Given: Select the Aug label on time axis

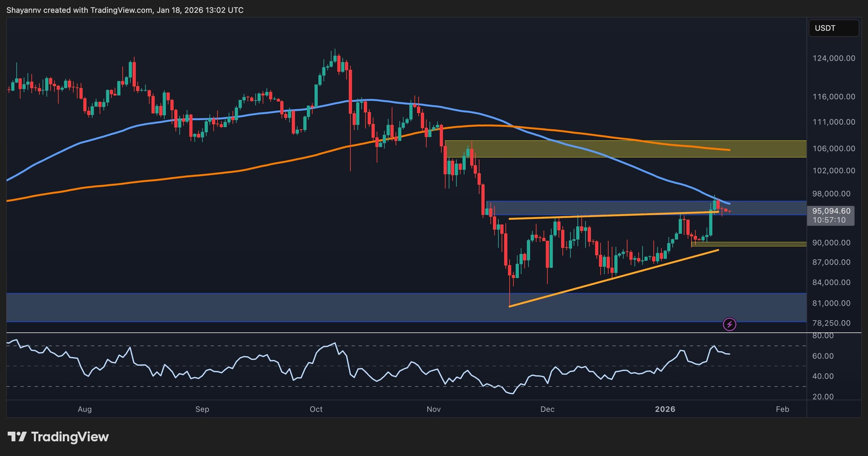Looking at the screenshot, I should (84, 409).
